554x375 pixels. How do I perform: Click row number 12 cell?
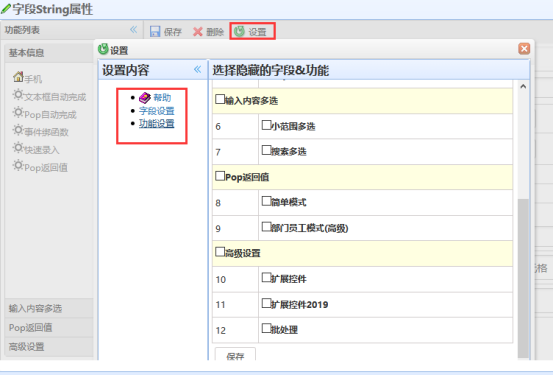235,330
